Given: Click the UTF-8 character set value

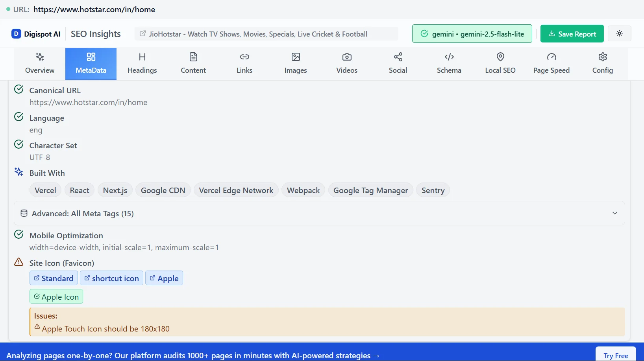Looking at the screenshot, I should (x=40, y=157).
